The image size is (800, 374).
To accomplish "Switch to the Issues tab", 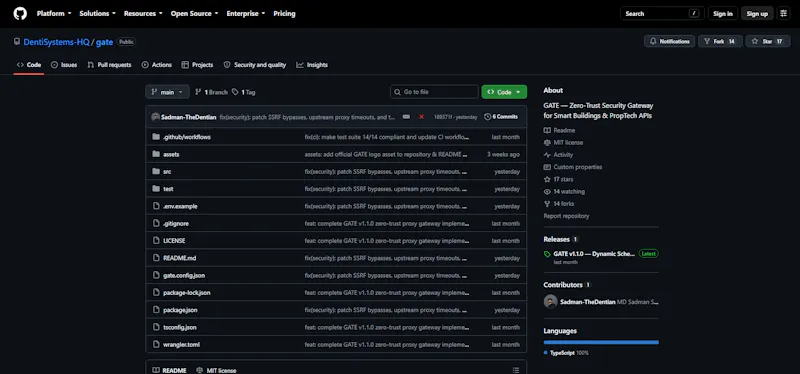I will click(x=64, y=65).
